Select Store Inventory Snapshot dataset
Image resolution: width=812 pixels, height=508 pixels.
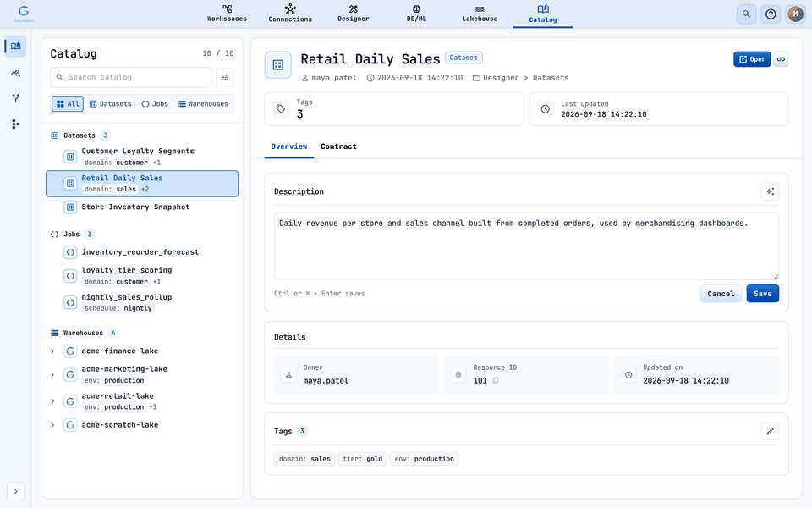[x=142, y=207]
